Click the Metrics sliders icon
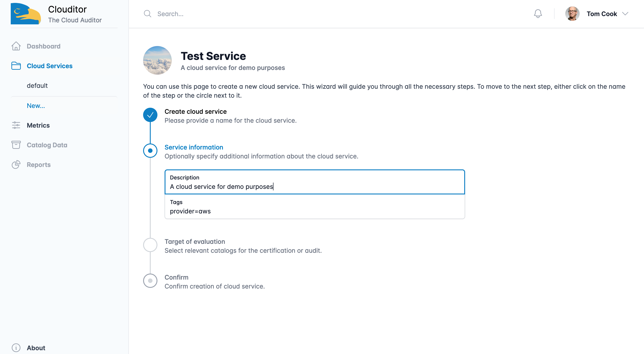 [16, 125]
